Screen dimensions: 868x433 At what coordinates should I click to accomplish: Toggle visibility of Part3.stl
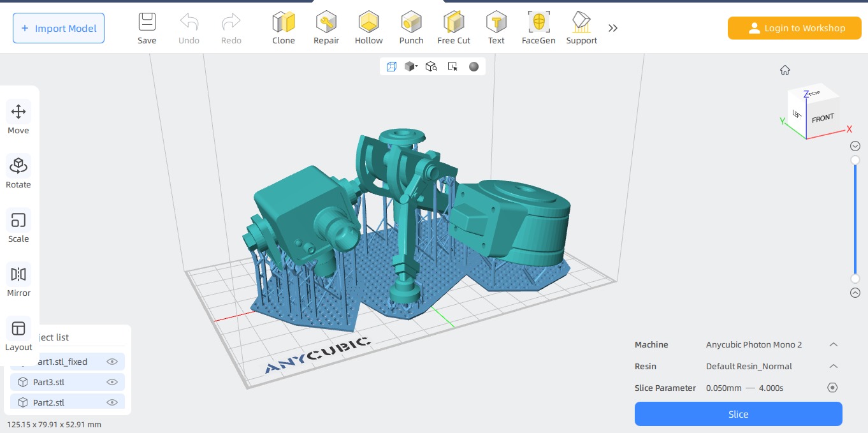[x=112, y=382]
